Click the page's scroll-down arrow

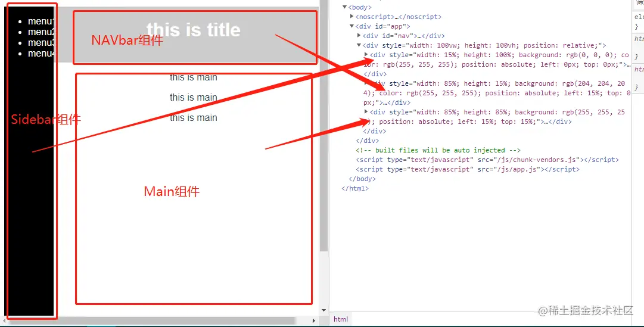[x=323, y=310]
